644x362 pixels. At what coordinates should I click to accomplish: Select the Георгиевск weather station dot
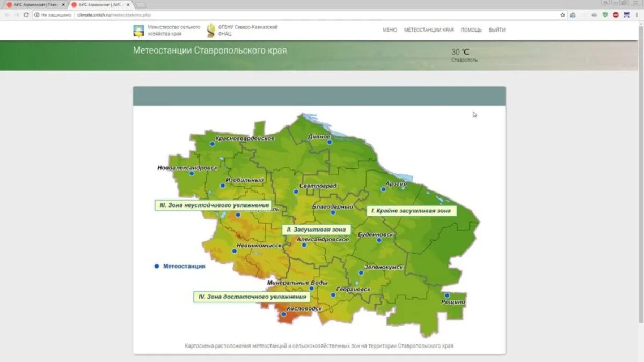[x=333, y=294]
